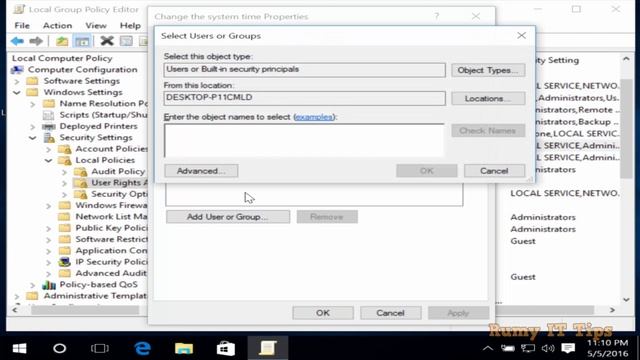The width and height of the screenshot is (640, 360).
Task: Click the right pane scroll-right arrow
Action: click(x=612, y=310)
